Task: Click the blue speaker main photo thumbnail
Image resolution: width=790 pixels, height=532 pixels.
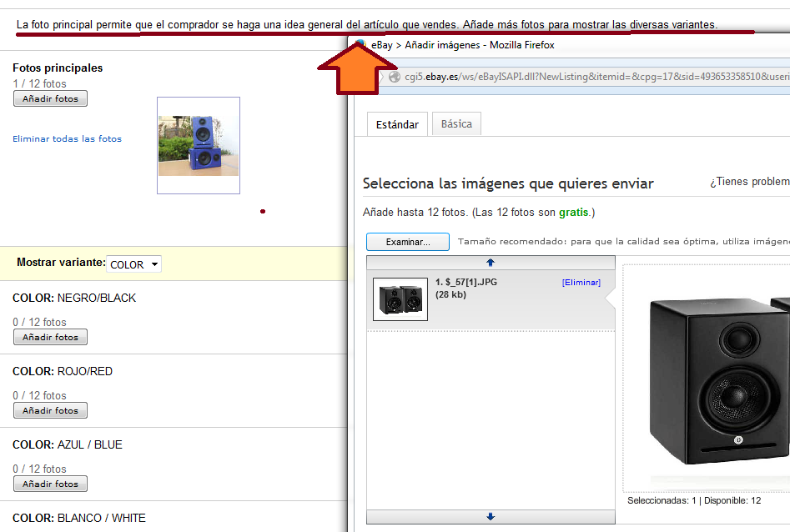Action: point(198,146)
